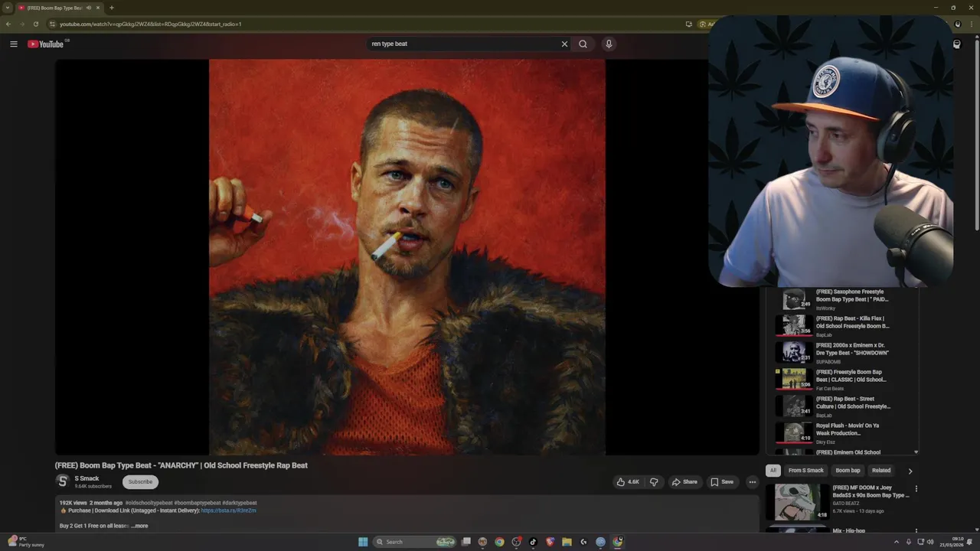980x551 pixels.
Task: Click the #oldschooltypebeat hashtag
Action: click(149, 503)
